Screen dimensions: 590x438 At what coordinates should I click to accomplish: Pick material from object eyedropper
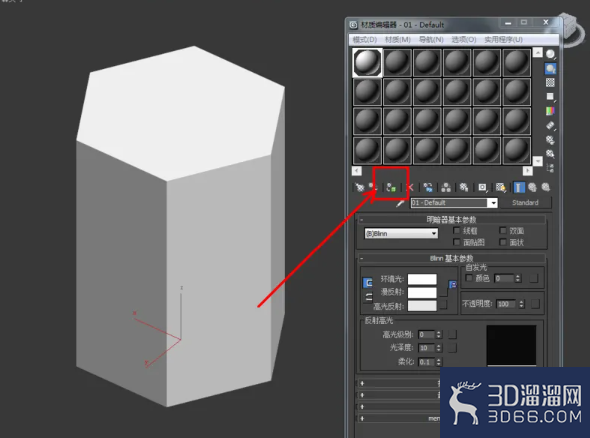click(x=400, y=203)
